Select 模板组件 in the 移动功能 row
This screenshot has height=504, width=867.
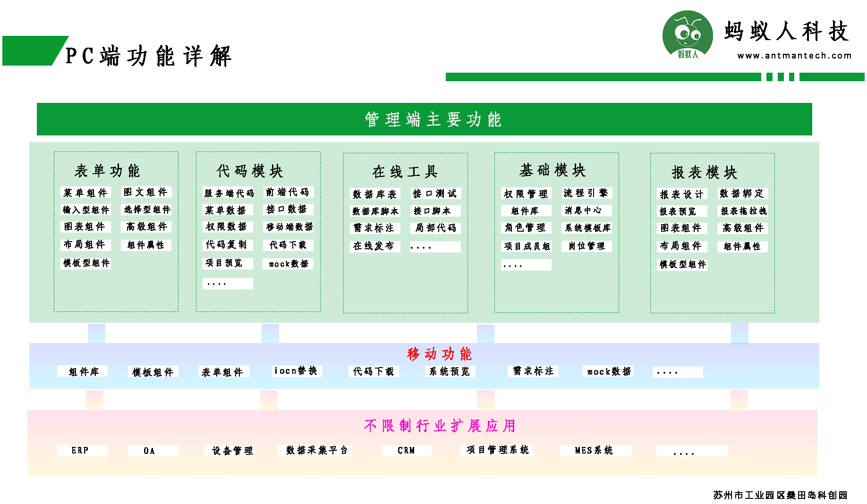pyautogui.click(x=153, y=372)
